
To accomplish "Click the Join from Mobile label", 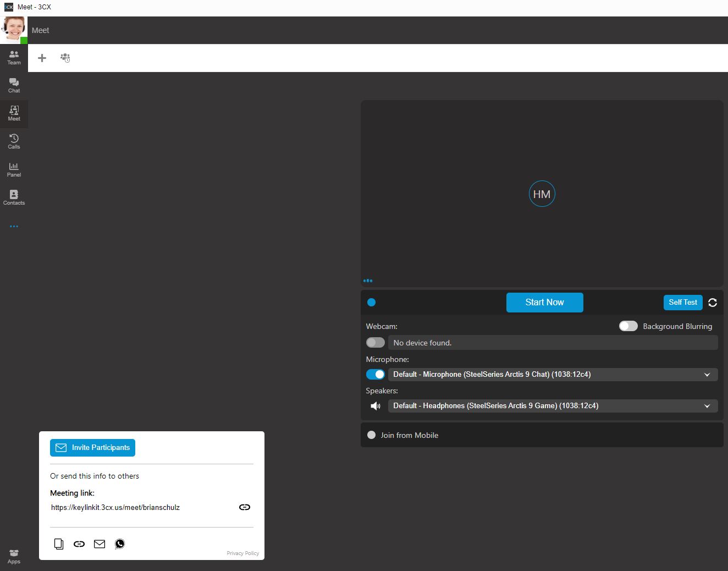I will click(x=410, y=435).
